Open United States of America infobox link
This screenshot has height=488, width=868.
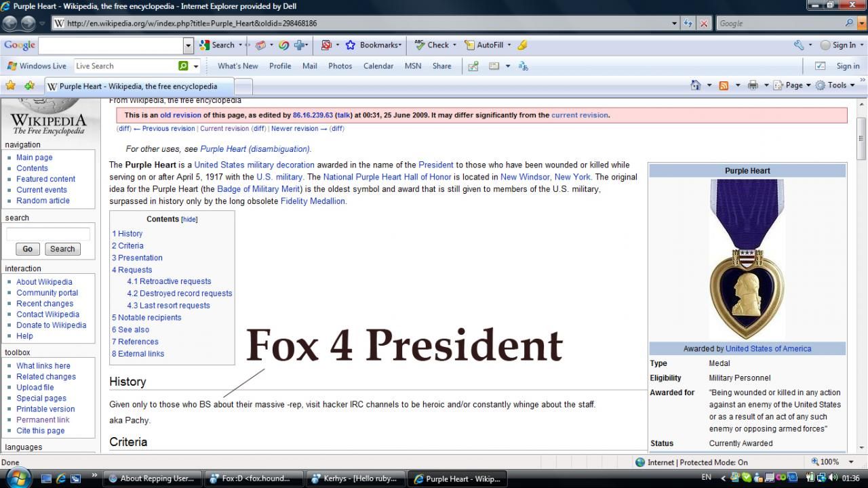pos(768,348)
